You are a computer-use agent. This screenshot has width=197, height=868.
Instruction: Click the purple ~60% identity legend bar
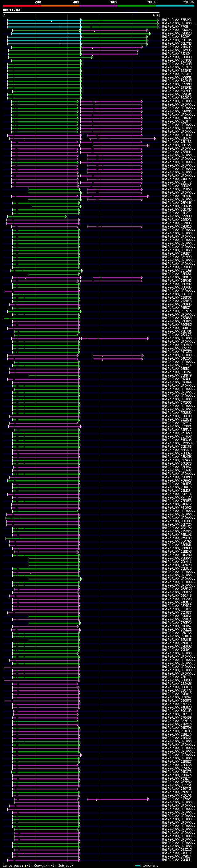coord(99,6)
